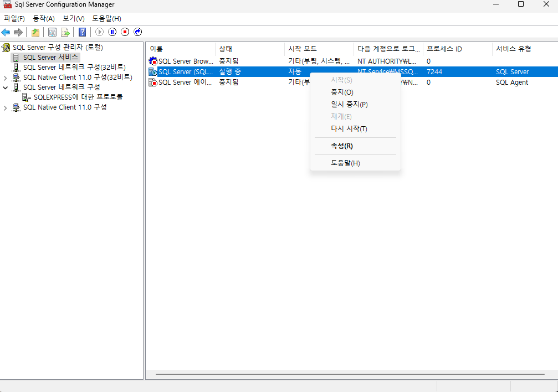
Task: Select SQL Server 네트워크 구성(32비트) tree item
Action: pyautogui.click(x=74, y=67)
